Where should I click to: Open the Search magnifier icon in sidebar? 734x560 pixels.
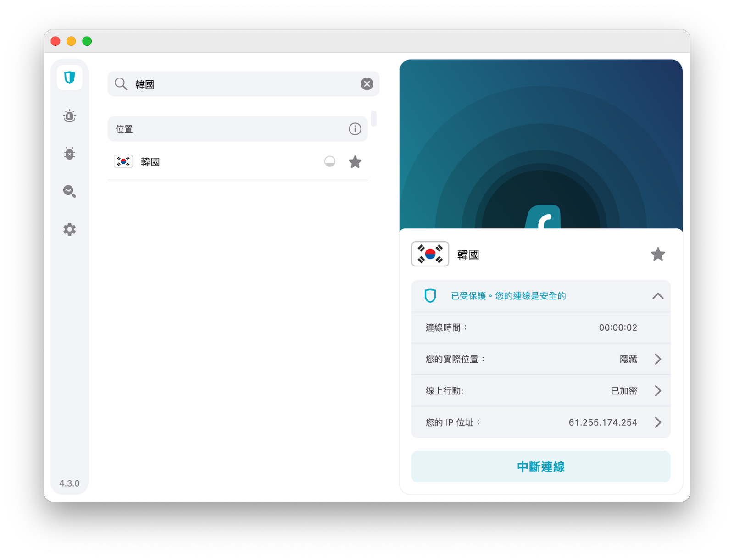(70, 191)
